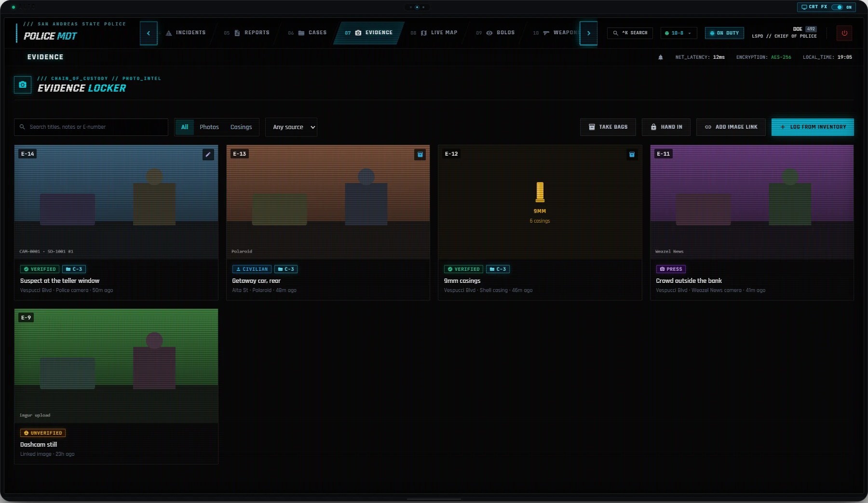Click the C-3 case tag on E-14
Screen dimensions: 868x503
tap(74, 269)
